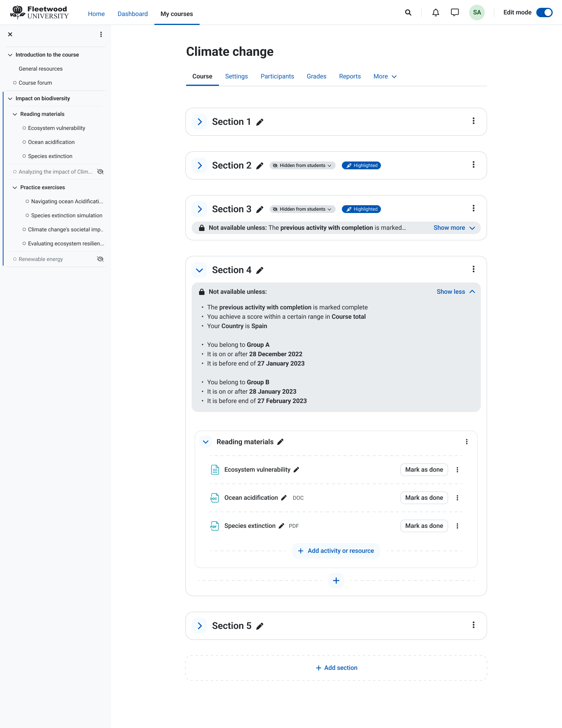562x728 pixels.
Task: Open Ecosystem vulnerability activity actions menu
Action: click(x=457, y=470)
